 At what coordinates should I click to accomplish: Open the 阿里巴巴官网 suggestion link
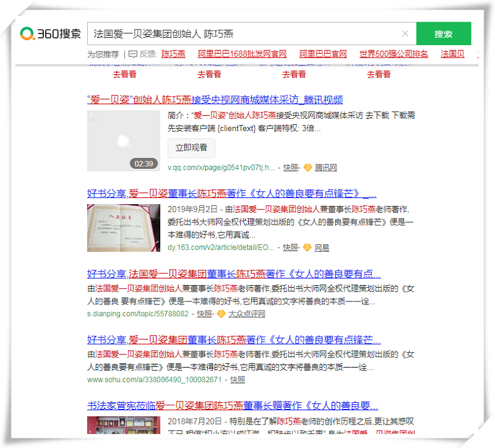[323, 54]
